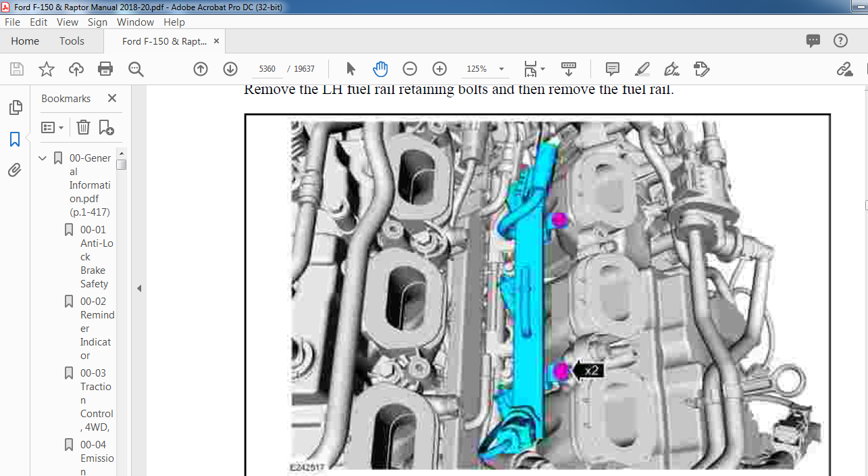
Task: Close the Ford F-150 document tab
Action: pyautogui.click(x=216, y=41)
